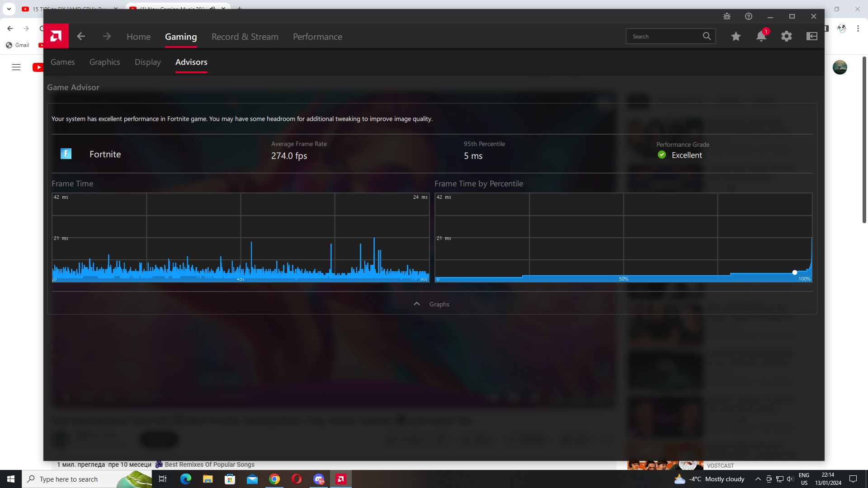Open AMD settings gear
The image size is (868, 488).
click(x=787, y=36)
